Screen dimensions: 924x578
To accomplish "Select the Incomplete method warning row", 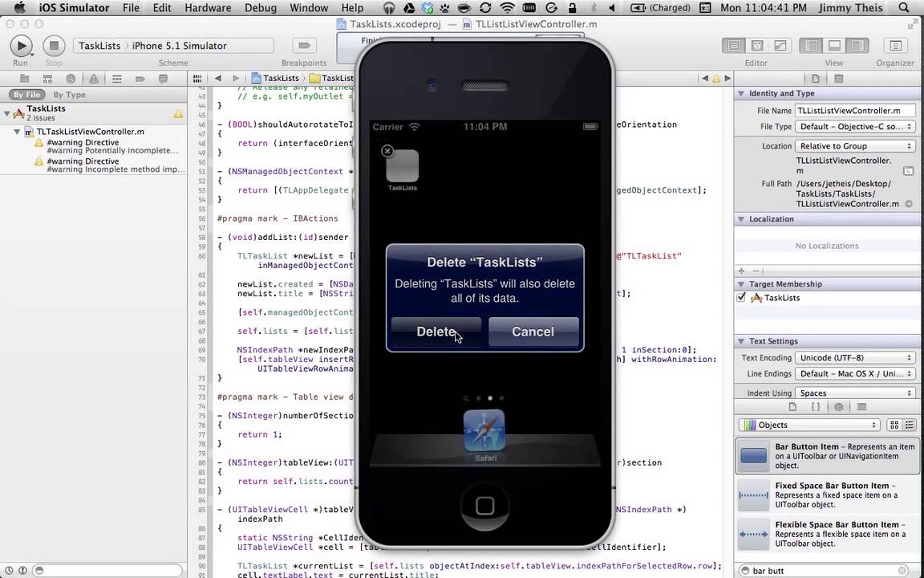I will (106, 165).
